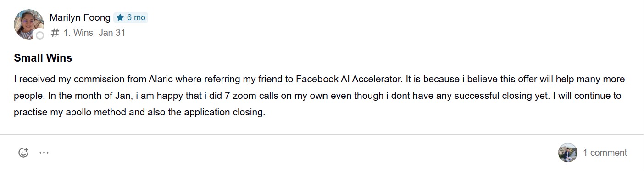This screenshot has height=171, width=644.
Task: Add a reaction with the smiley-plus icon
Action: click(x=23, y=153)
